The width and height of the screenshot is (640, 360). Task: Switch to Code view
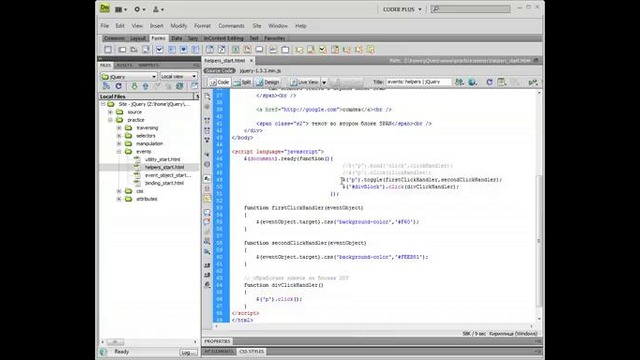(220, 82)
